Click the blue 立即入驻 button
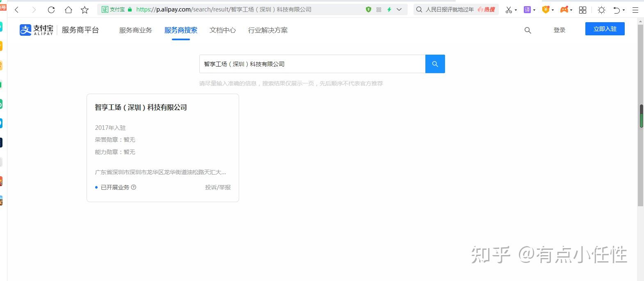The width and height of the screenshot is (644, 281). coord(605,29)
